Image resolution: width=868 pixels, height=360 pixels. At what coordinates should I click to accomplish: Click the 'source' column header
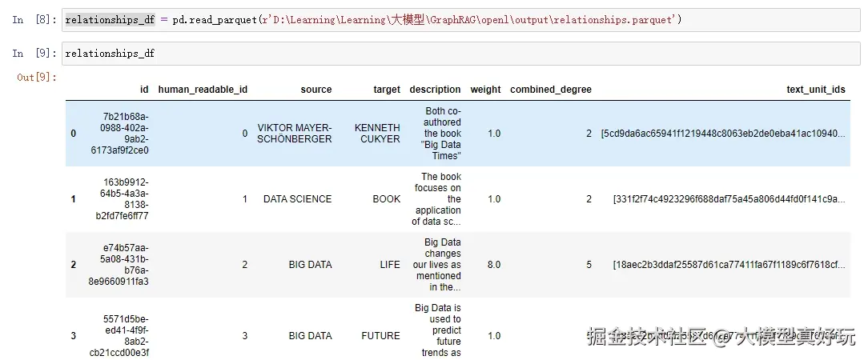pyautogui.click(x=316, y=90)
